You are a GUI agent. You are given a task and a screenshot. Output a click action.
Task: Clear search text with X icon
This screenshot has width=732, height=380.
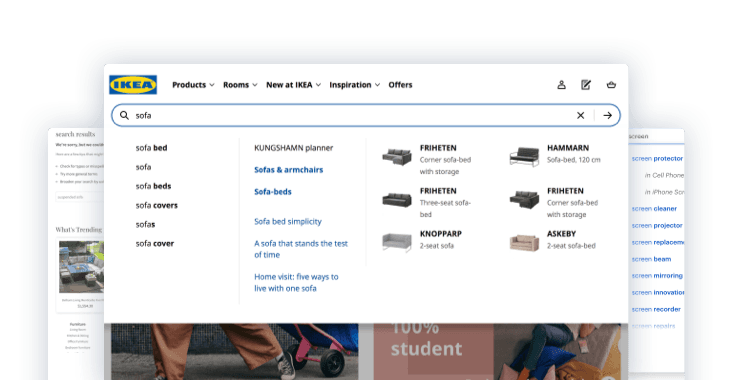(x=580, y=115)
